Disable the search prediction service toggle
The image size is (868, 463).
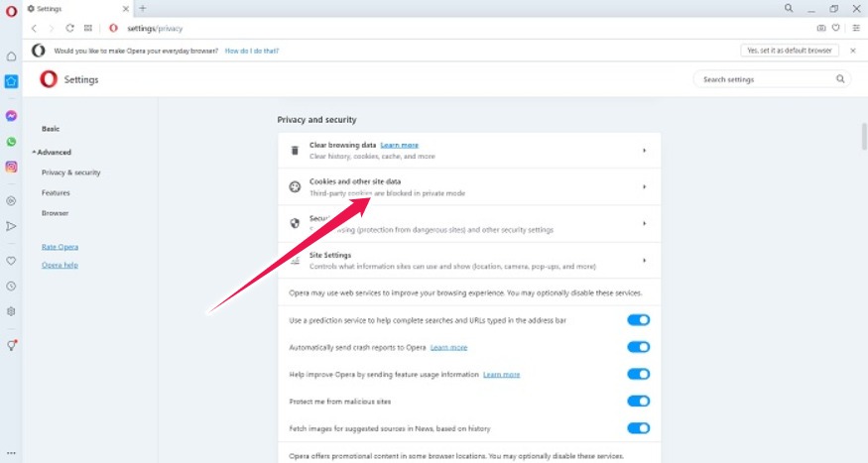[x=638, y=320]
